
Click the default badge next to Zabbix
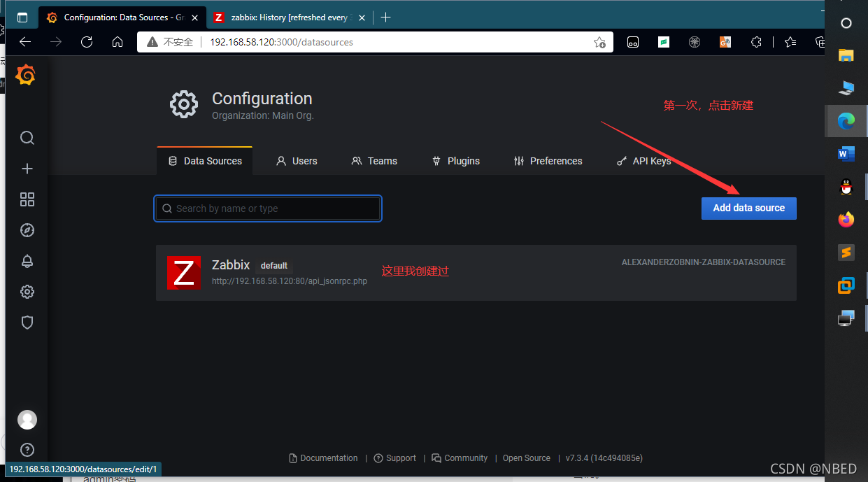click(x=274, y=266)
